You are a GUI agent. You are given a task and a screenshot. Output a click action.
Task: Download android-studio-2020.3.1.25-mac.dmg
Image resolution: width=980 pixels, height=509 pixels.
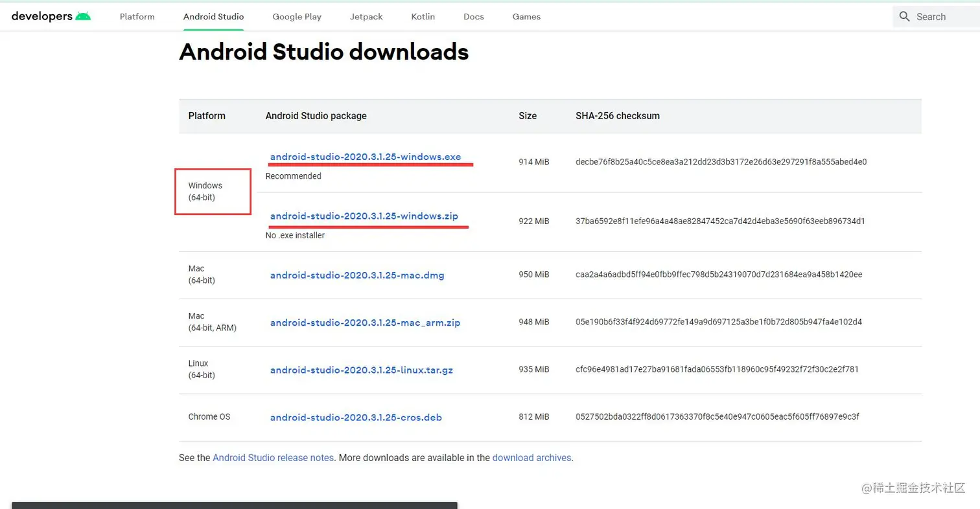(x=357, y=275)
